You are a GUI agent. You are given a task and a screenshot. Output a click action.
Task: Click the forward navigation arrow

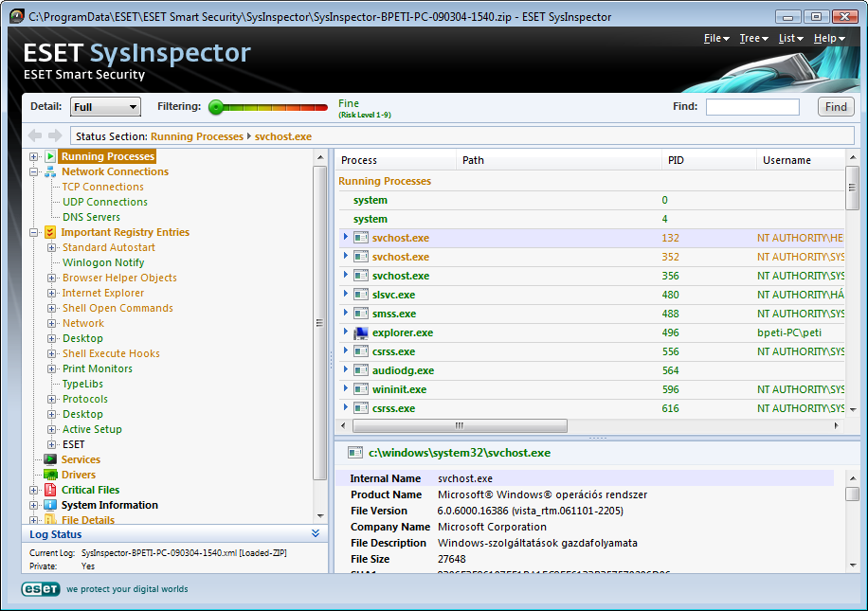tap(55, 135)
